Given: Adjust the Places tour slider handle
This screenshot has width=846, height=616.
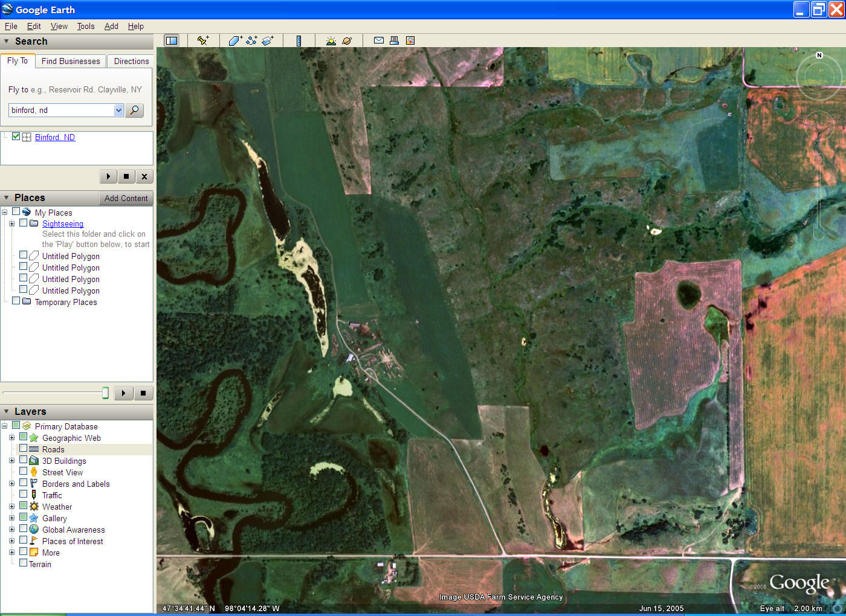Looking at the screenshot, I should 105,393.
